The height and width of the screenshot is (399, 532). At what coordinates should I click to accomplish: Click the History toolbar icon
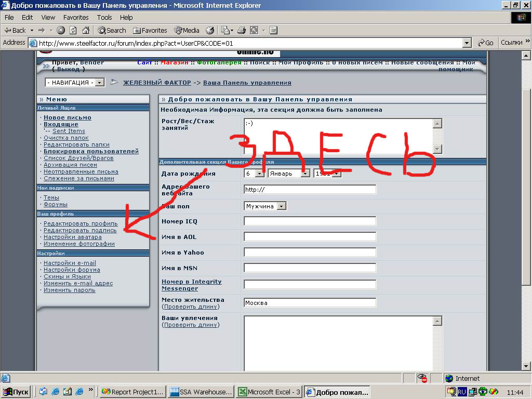pos(210,30)
